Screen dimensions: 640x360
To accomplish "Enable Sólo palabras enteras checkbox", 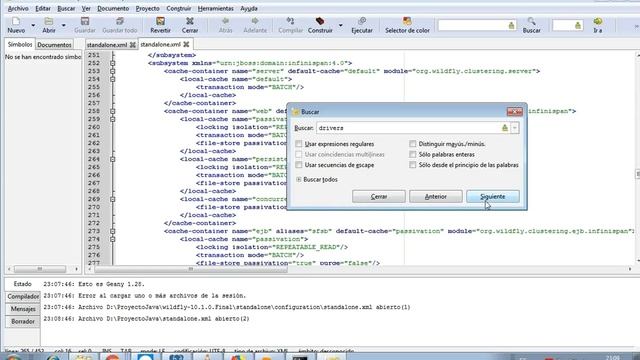I will 413,154.
